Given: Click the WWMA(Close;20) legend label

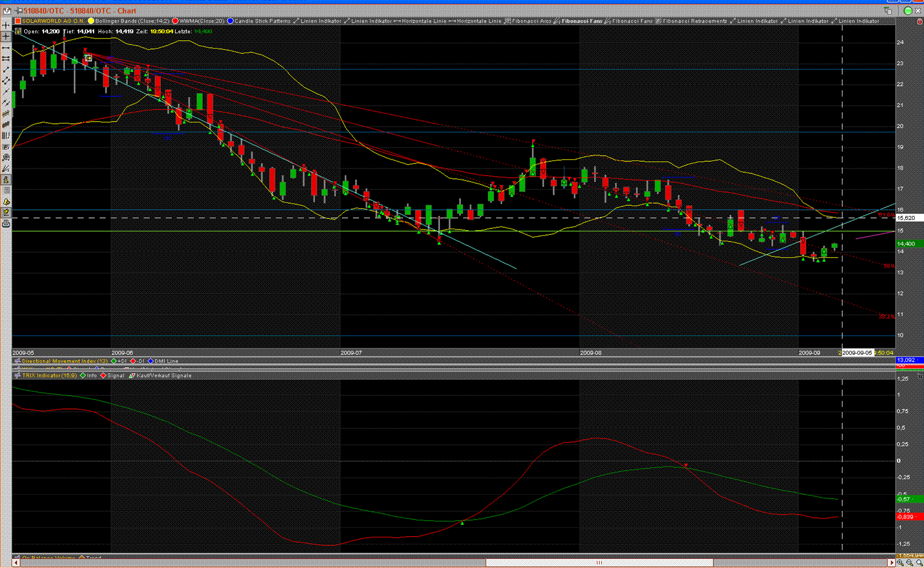Looking at the screenshot, I should pos(202,21).
